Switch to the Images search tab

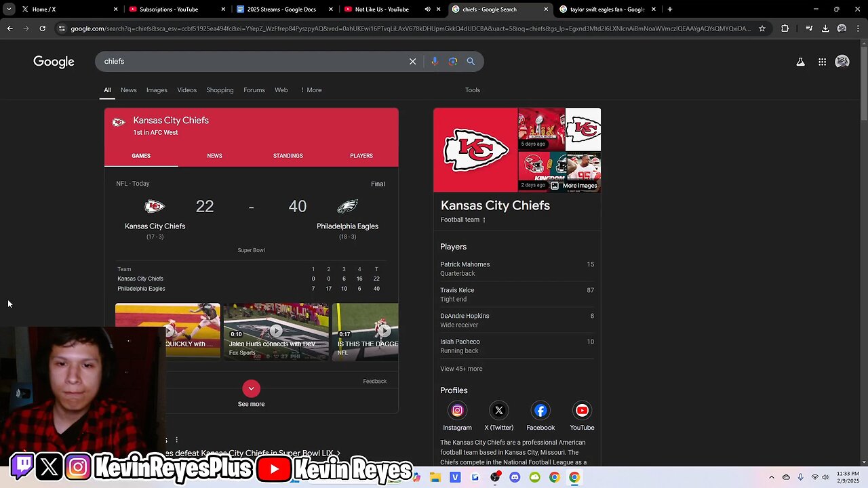[x=157, y=90]
